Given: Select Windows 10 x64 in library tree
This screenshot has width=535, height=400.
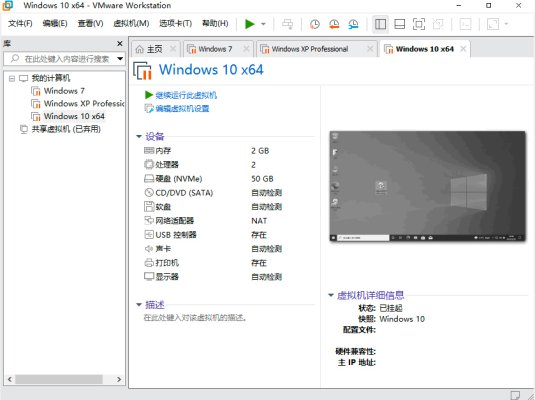Looking at the screenshot, I should [x=68, y=116].
